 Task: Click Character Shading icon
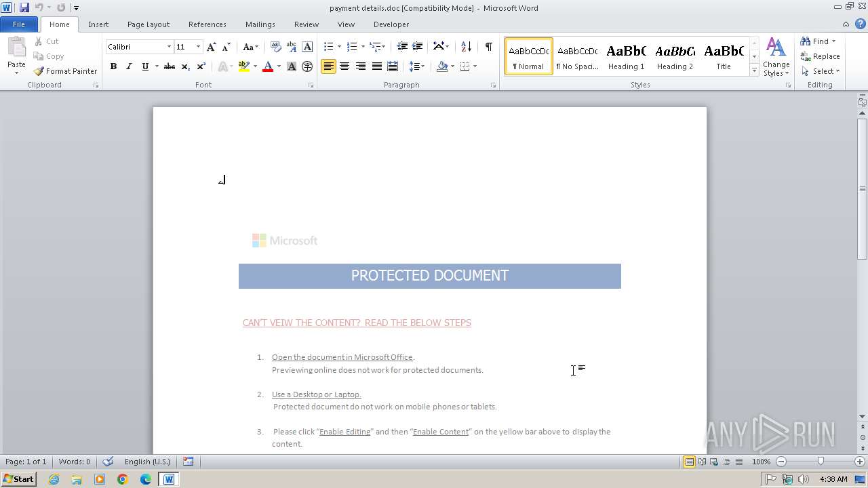click(x=292, y=66)
